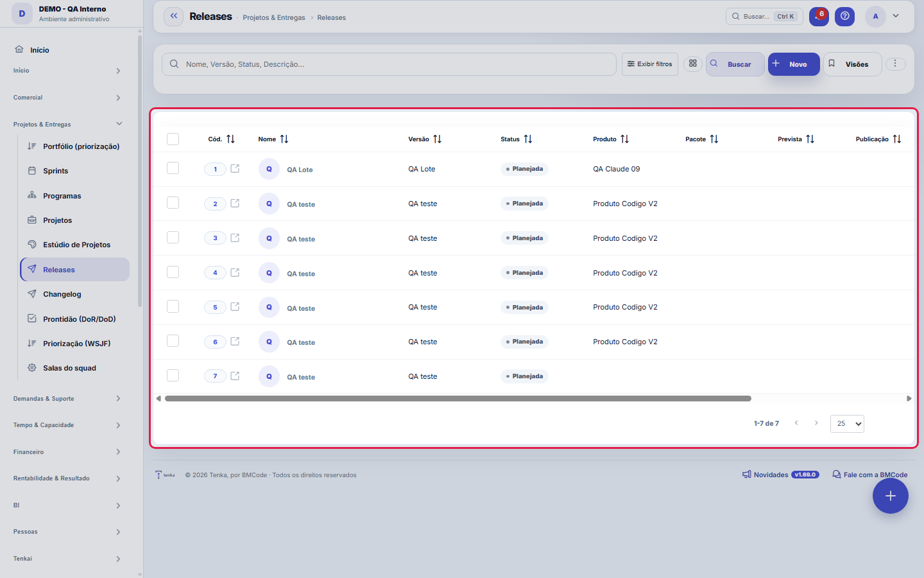Open release 3 in new window icon
Image resolution: width=924 pixels, height=578 pixels.
(235, 238)
